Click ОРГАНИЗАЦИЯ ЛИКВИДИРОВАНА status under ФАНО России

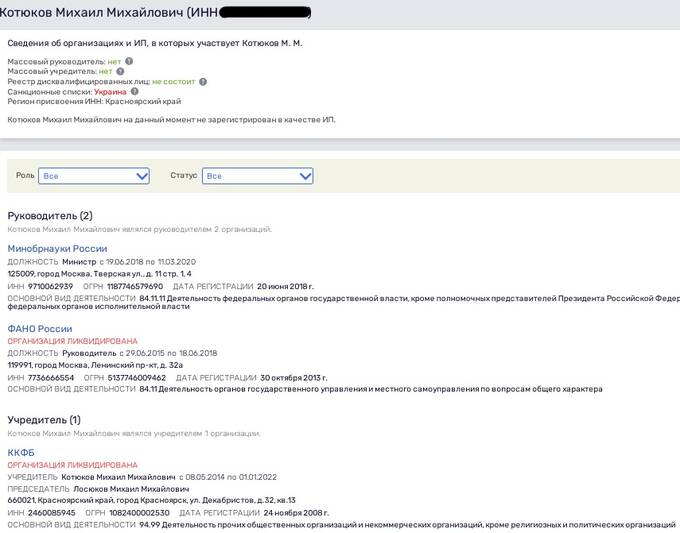[72, 341]
